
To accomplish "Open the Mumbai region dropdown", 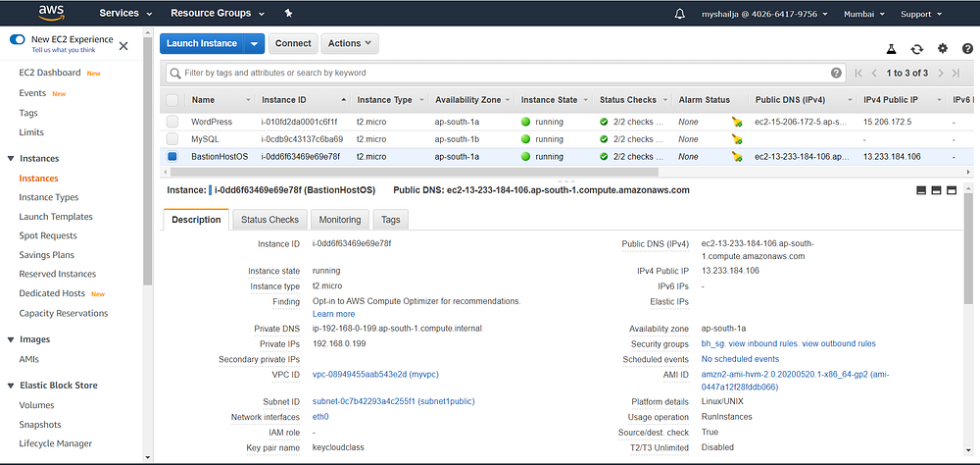I will [x=864, y=14].
